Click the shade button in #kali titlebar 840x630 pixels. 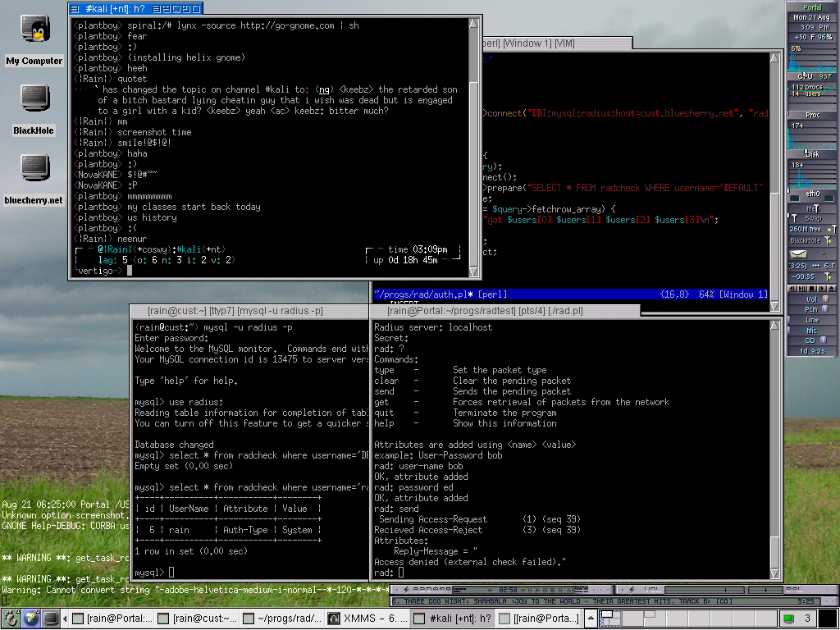pyautogui.click(x=156, y=8)
